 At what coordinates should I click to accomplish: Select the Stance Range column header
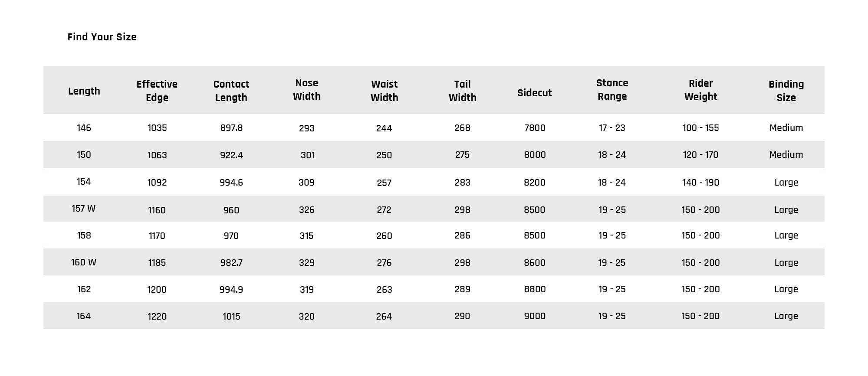pos(612,90)
